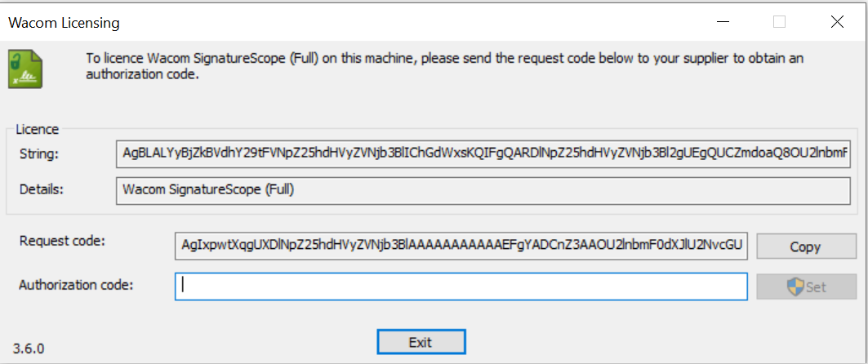Exit the Wacom Licensing dialog
This screenshot has height=364, width=868.
click(421, 342)
